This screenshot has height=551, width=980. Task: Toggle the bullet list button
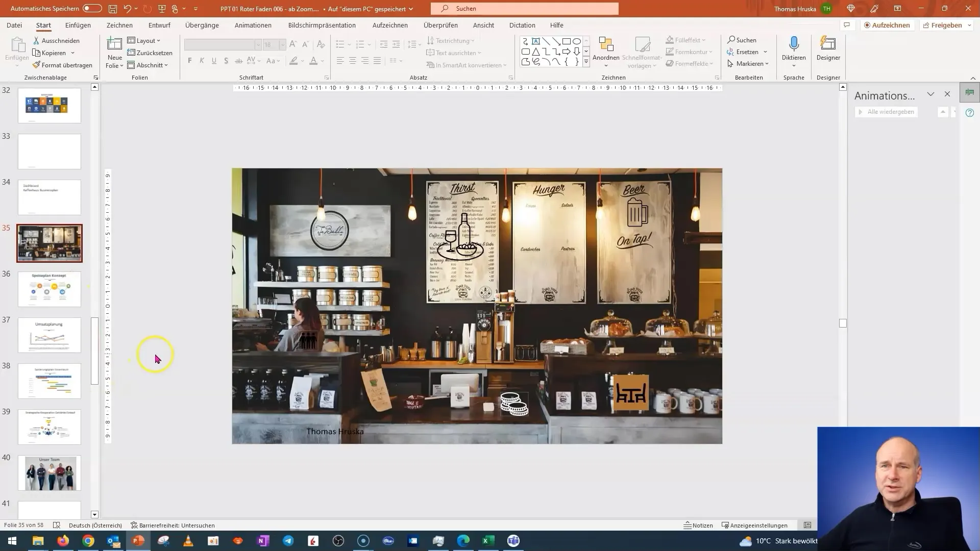tap(340, 44)
